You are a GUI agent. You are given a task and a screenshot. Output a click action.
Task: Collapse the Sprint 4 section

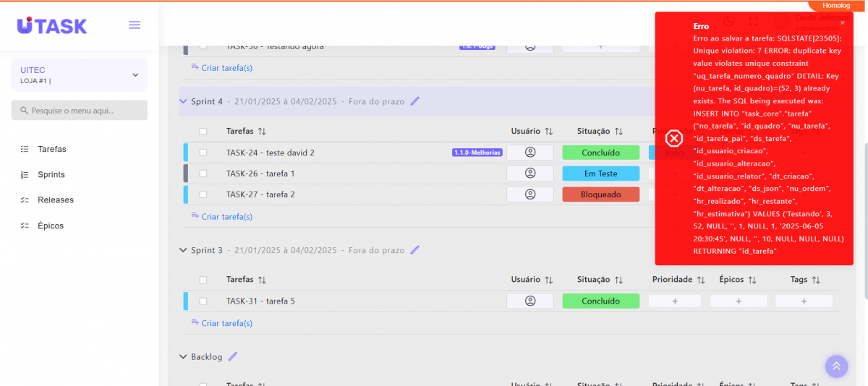point(183,102)
